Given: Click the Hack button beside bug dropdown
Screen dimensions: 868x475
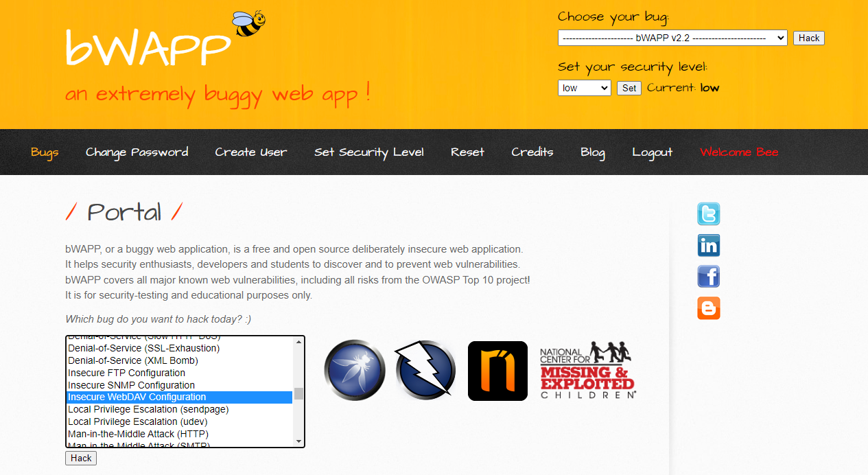Looking at the screenshot, I should (808, 38).
